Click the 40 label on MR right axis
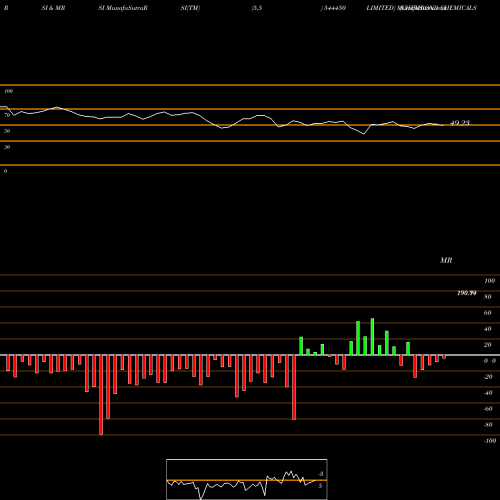500x500 pixels. [488, 329]
